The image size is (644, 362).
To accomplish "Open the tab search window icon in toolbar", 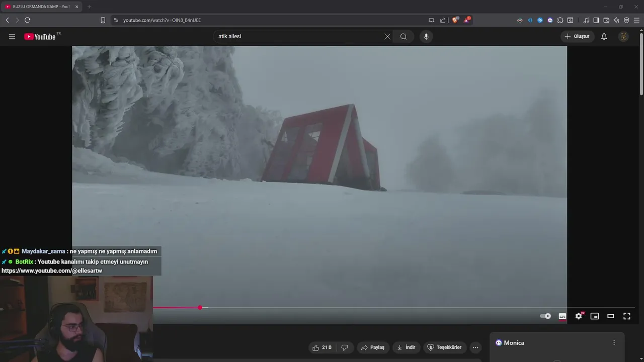I will tap(570, 20).
